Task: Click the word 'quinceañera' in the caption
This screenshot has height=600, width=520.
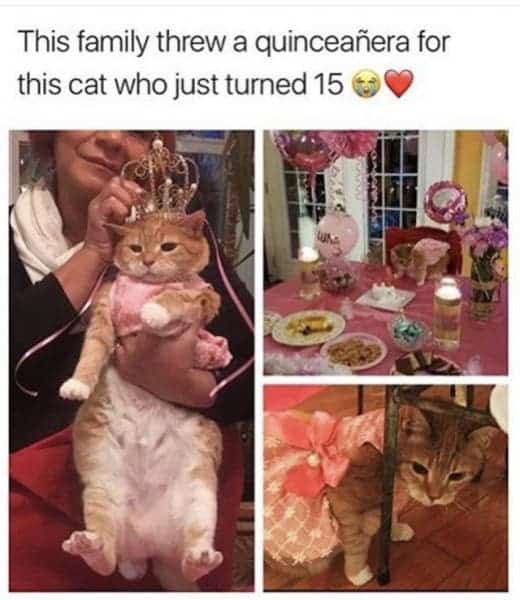Action: [x=332, y=43]
